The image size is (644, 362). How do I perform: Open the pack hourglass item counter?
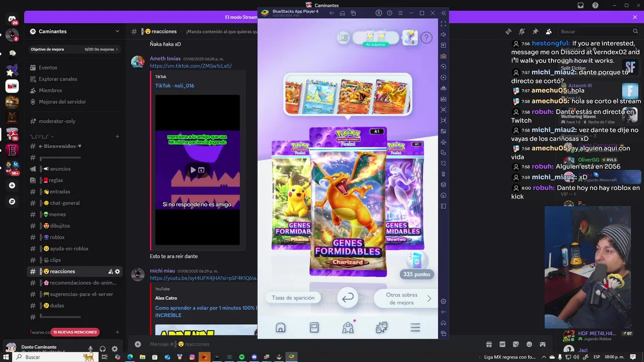click(x=411, y=37)
